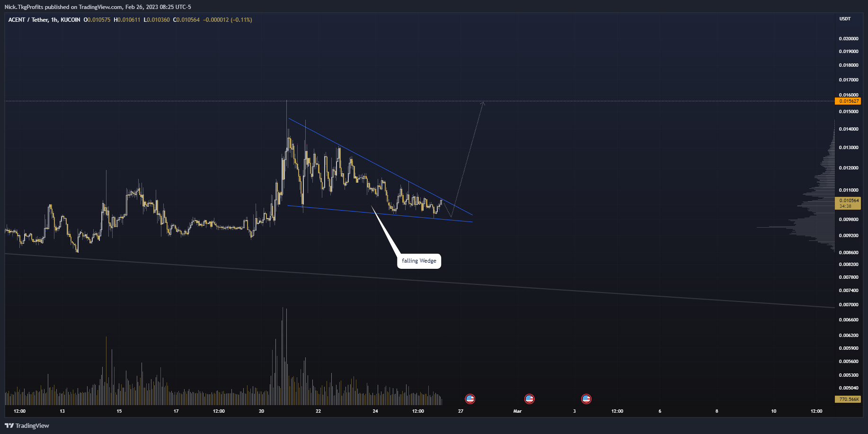The image size is (868, 434).
Task: Click the 0.007000 price axis label
Action: tap(849, 305)
